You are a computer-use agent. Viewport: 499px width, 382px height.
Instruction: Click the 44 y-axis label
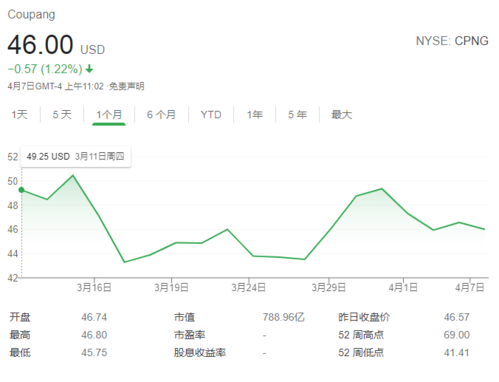13,254
